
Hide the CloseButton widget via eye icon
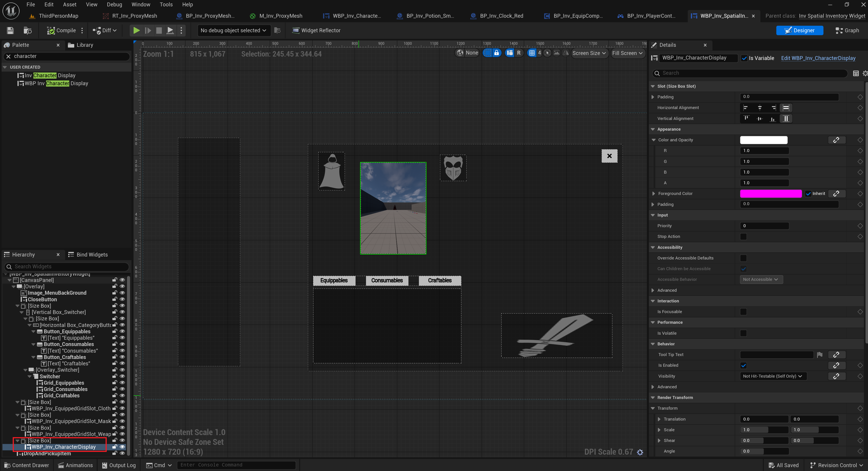point(122,299)
